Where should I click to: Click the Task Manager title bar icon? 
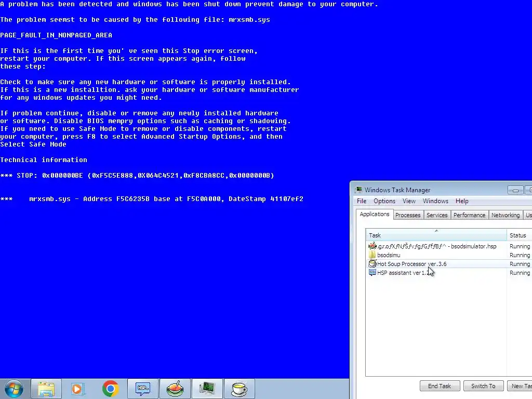click(x=358, y=190)
